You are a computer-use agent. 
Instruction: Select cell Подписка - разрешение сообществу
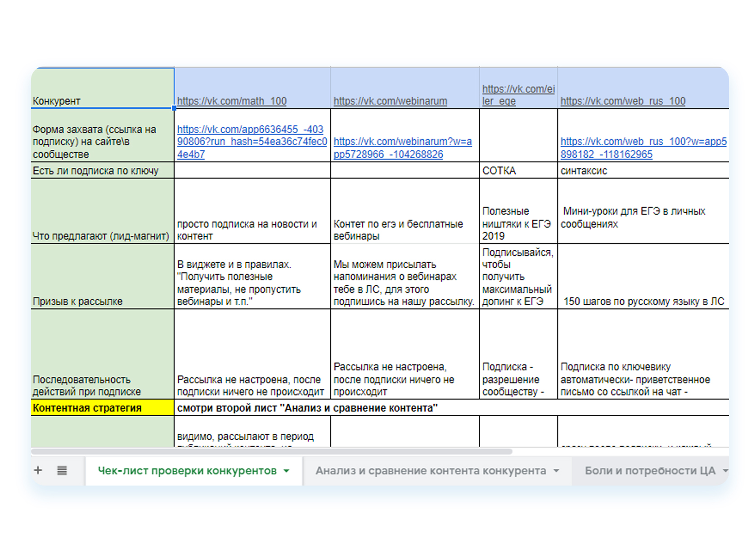[518, 354]
